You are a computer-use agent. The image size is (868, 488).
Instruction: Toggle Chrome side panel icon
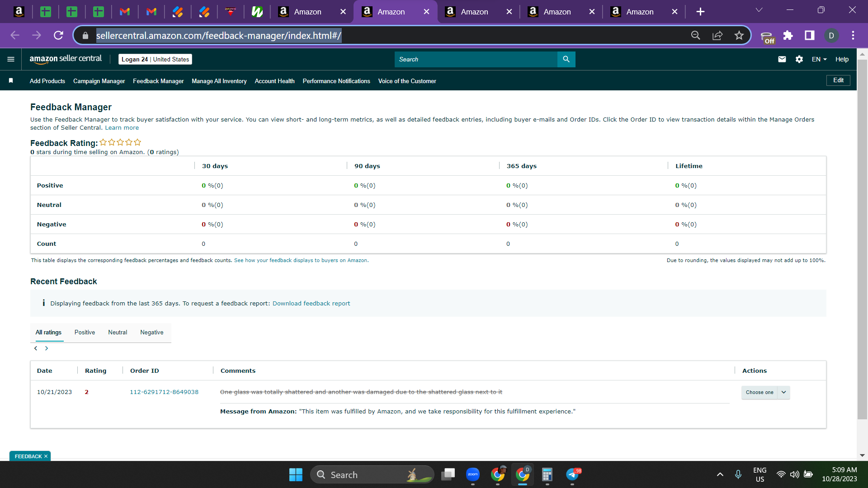click(809, 35)
